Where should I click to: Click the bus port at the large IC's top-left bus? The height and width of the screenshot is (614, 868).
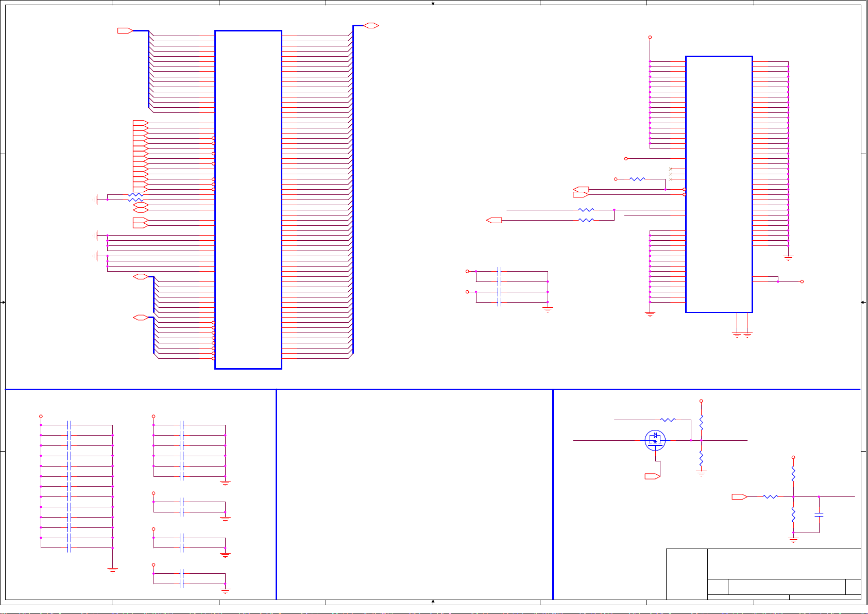point(125,31)
